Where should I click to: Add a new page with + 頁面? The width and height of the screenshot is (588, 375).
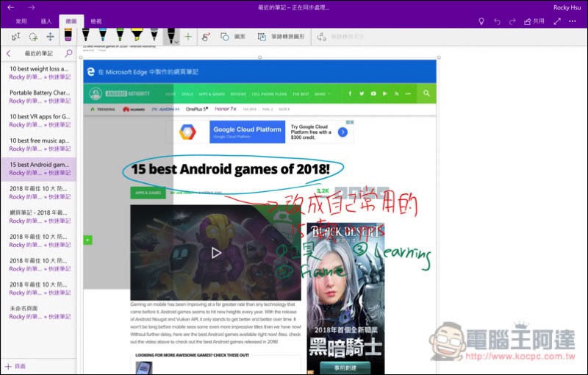(15, 366)
